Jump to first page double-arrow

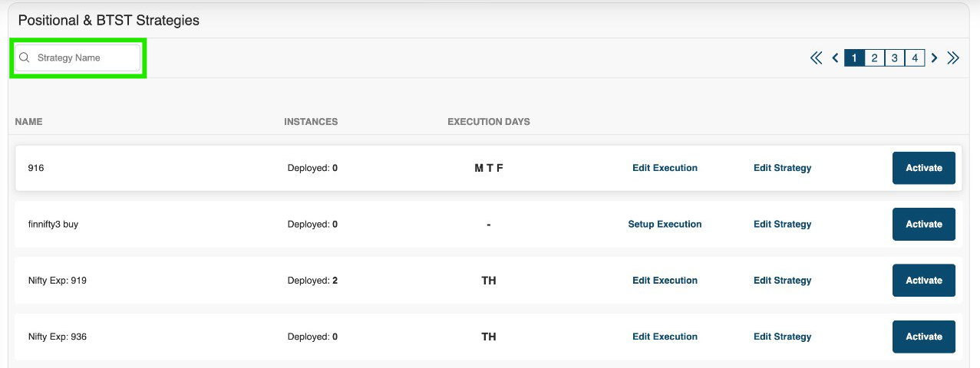pyautogui.click(x=816, y=58)
